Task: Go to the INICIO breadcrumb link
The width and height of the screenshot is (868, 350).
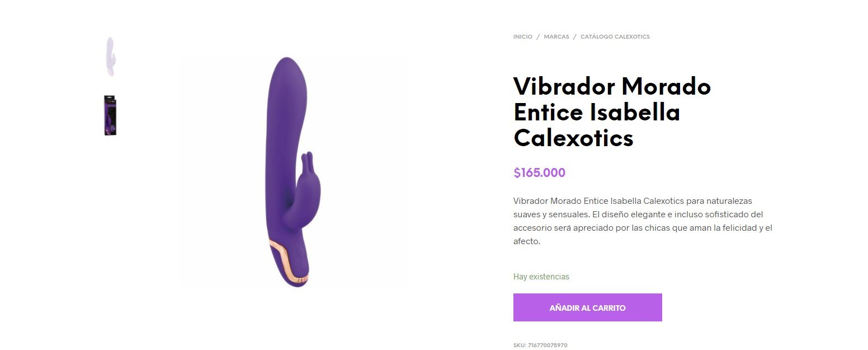Action: click(523, 37)
